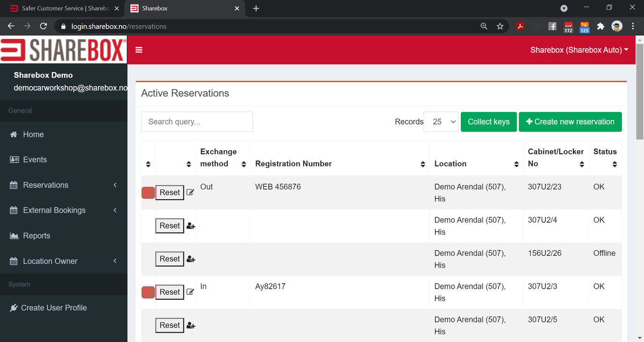Screen dimensions: 644x342
Task: Edit the WEB 456876 reservation
Action: pyautogui.click(x=190, y=192)
